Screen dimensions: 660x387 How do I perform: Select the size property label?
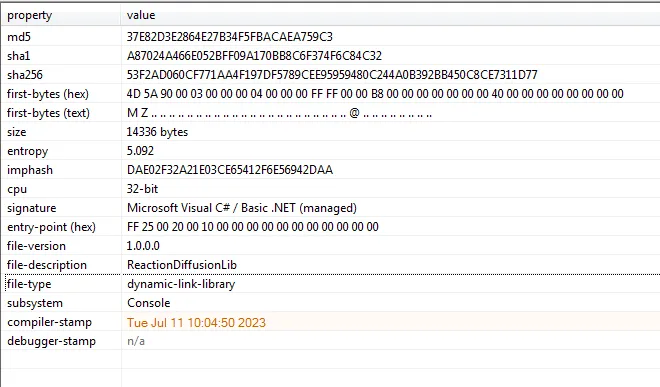17,132
